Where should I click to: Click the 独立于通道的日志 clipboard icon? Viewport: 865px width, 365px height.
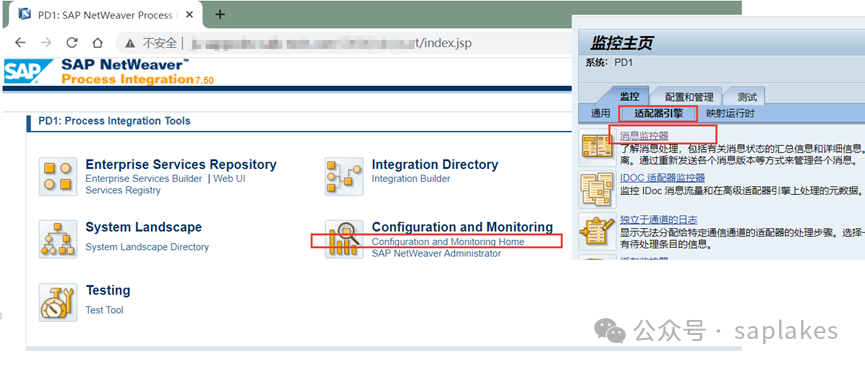pos(597,232)
